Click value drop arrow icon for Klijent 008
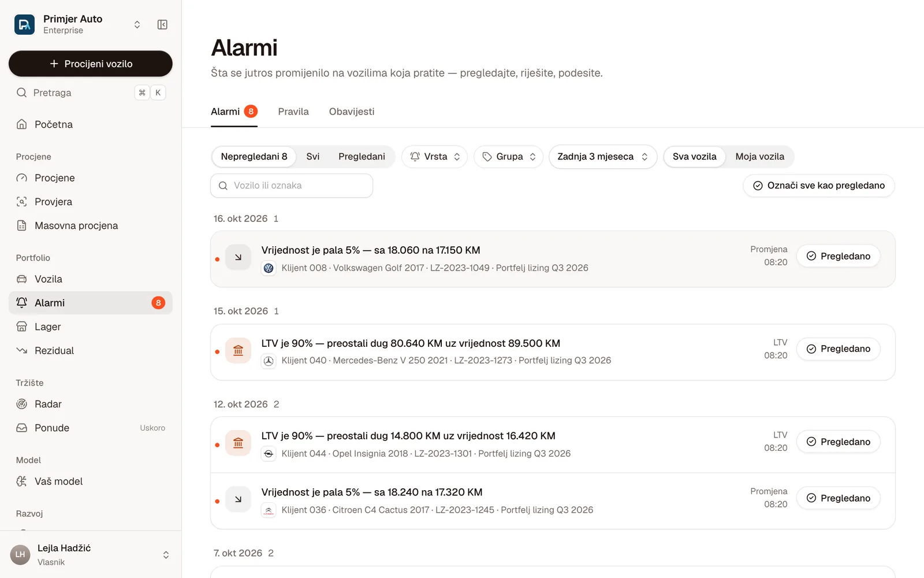 pos(238,257)
